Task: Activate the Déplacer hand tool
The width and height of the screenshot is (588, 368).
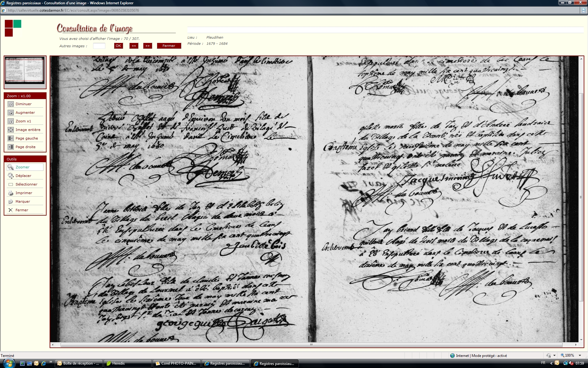Action: (11, 176)
